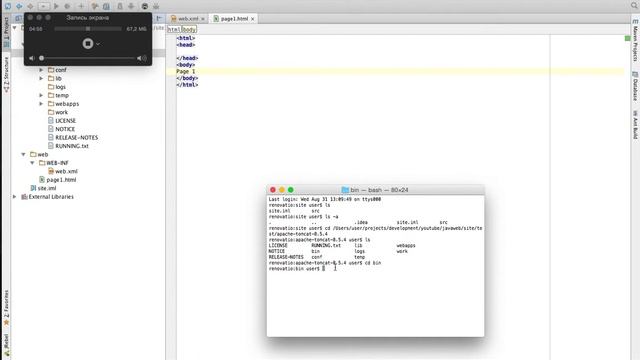Click the green inspection status indicator

(x=627, y=38)
